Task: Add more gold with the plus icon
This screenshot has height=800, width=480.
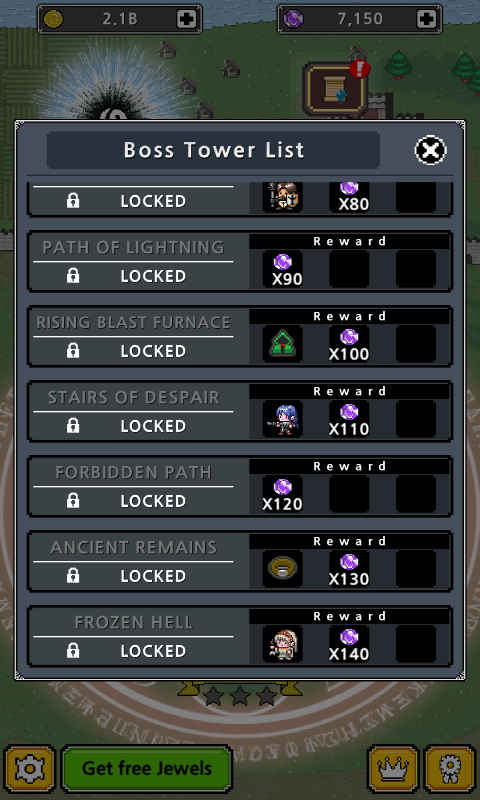Action: [186, 19]
